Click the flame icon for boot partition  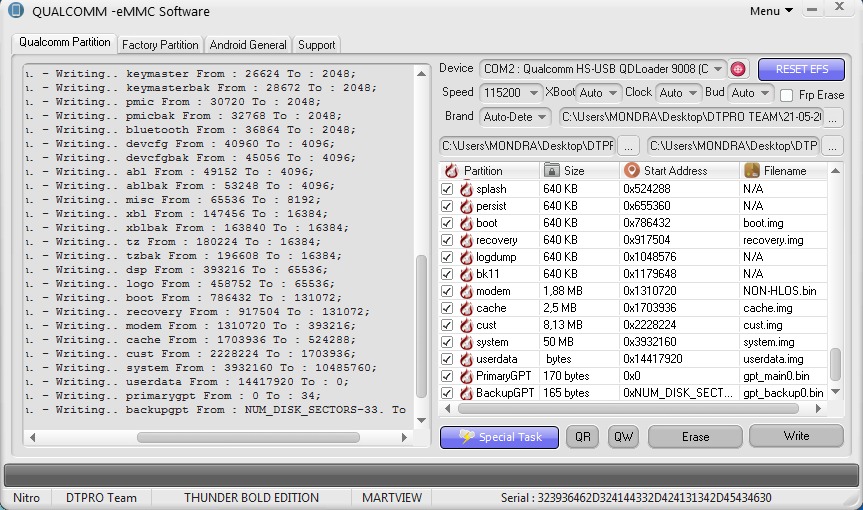coord(466,223)
